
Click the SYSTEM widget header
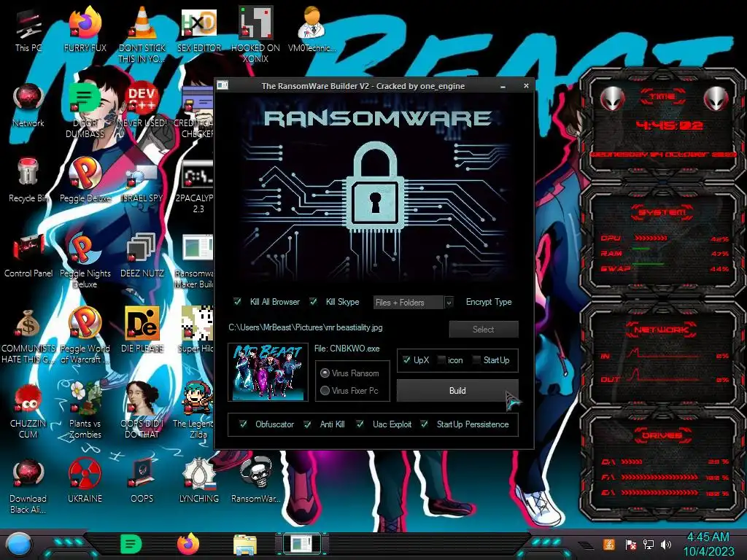662,212
